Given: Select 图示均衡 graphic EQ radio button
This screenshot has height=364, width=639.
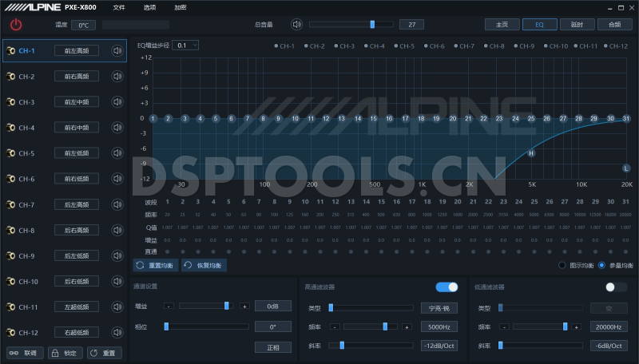Looking at the screenshot, I should click(562, 266).
